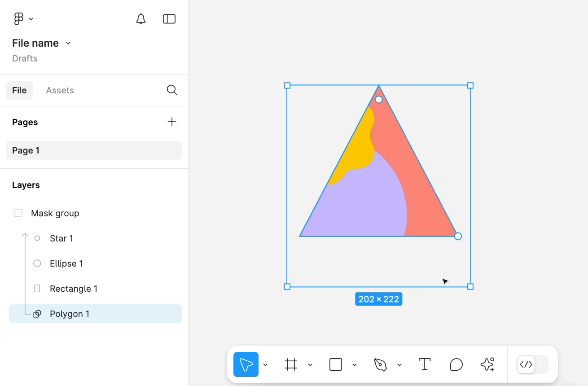Switch to the File tab
588x386 pixels.
point(19,90)
